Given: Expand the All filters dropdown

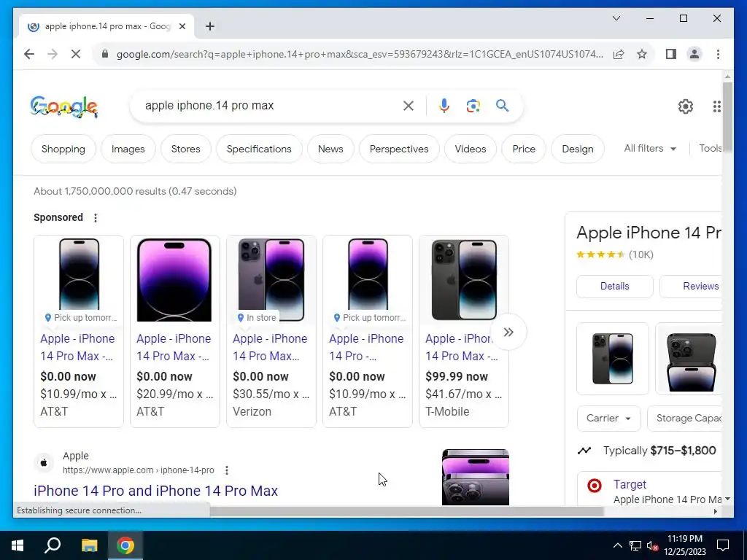Looking at the screenshot, I should point(650,149).
